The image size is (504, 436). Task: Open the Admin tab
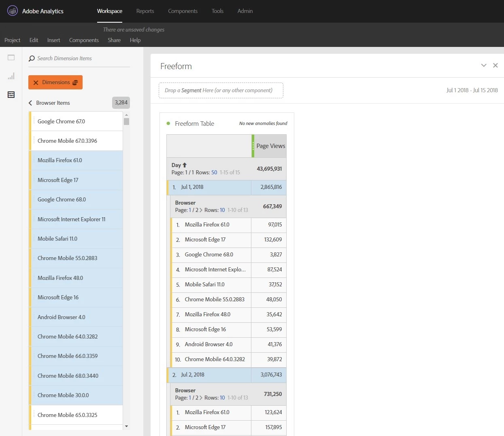(x=245, y=11)
